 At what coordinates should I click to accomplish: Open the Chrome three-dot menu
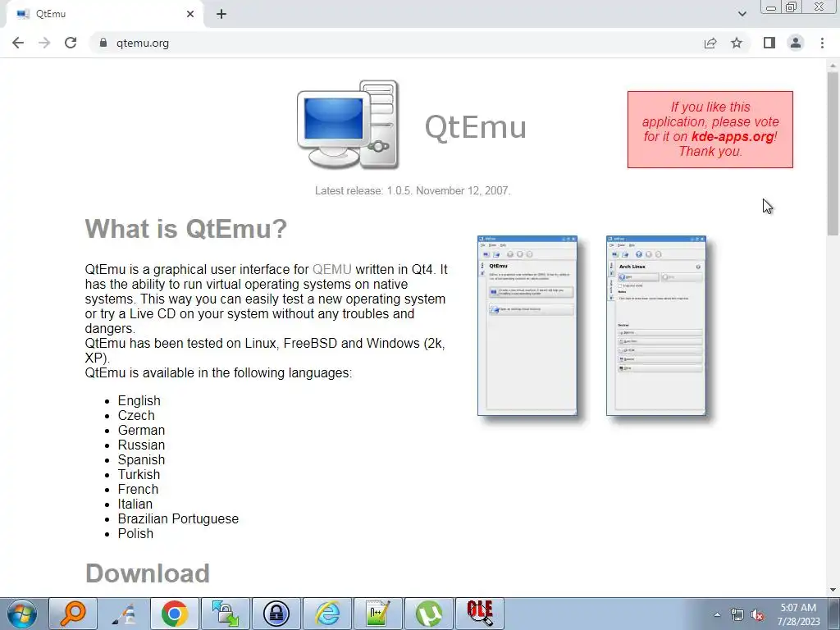[x=822, y=43]
